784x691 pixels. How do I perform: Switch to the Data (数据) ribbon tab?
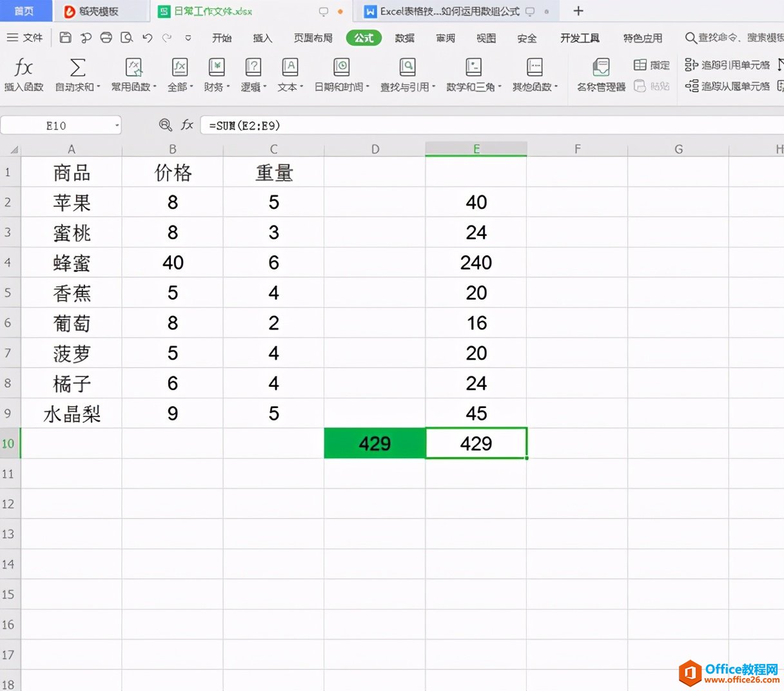(x=405, y=38)
